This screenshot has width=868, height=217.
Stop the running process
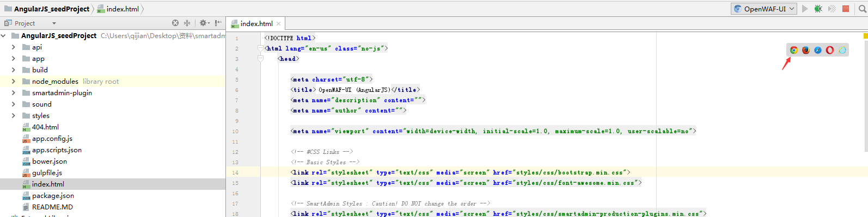(846, 9)
